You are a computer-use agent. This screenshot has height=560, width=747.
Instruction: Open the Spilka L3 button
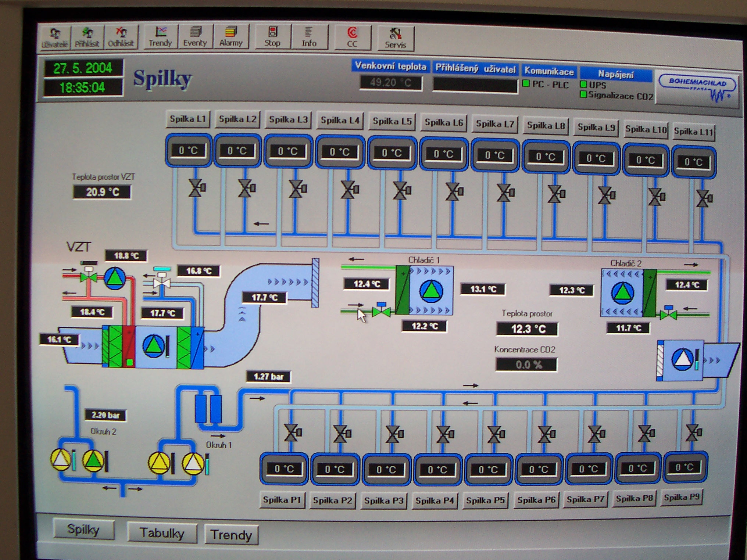[x=288, y=120]
